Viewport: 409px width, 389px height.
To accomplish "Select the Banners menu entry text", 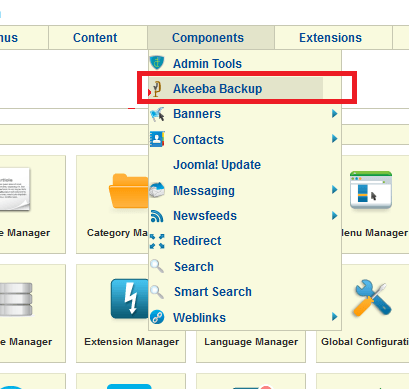I will pyautogui.click(x=197, y=114).
